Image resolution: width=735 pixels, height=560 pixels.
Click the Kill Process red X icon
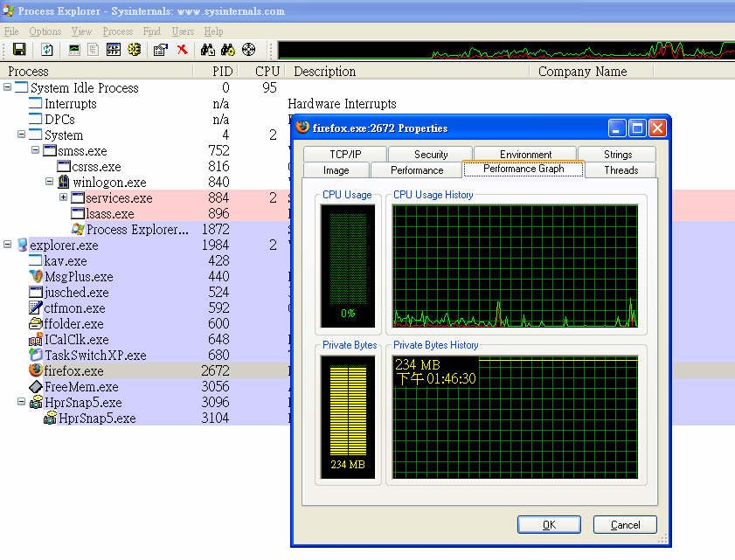(182, 50)
